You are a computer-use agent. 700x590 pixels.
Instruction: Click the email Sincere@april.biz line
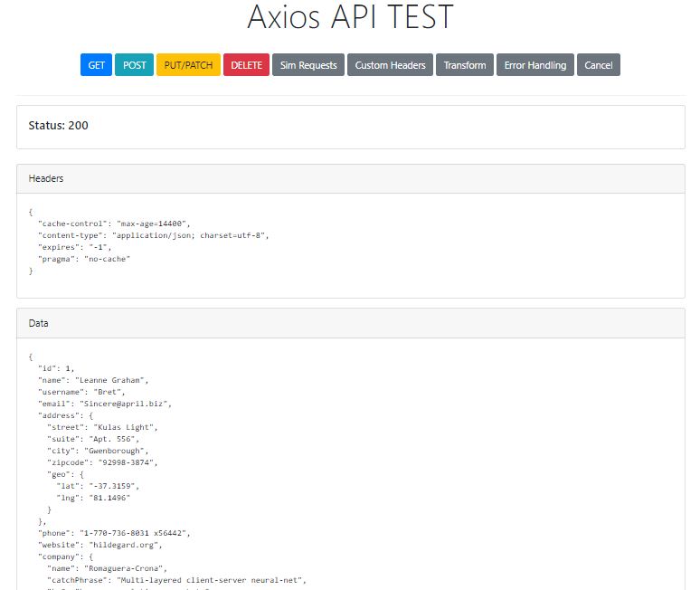[x=105, y=404]
